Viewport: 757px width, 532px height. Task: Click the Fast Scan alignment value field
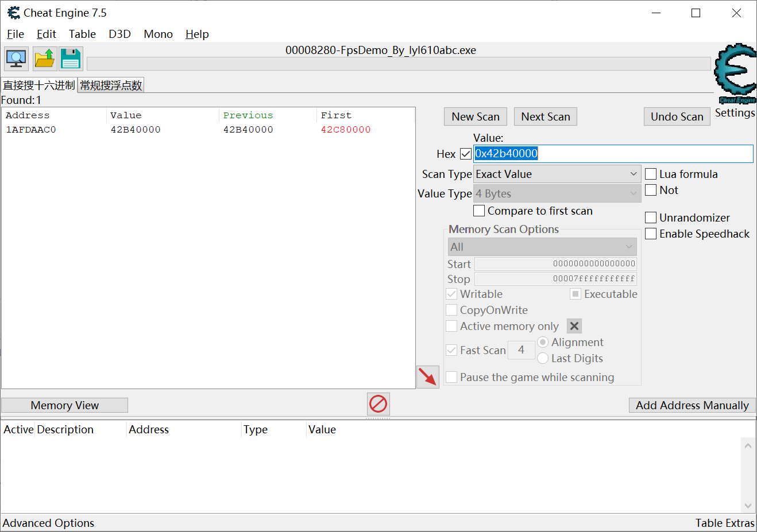(x=521, y=350)
